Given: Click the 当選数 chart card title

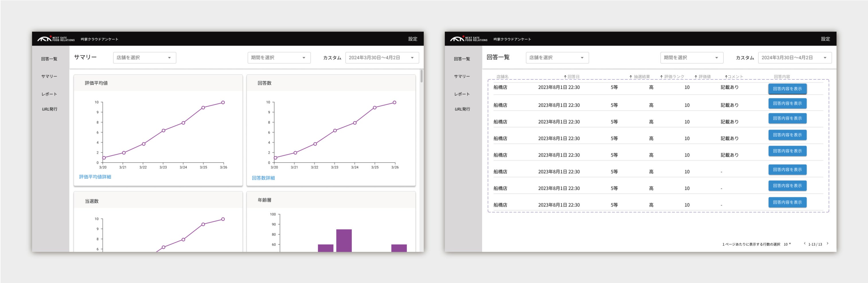Looking at the screenshot, I should 92,201.
